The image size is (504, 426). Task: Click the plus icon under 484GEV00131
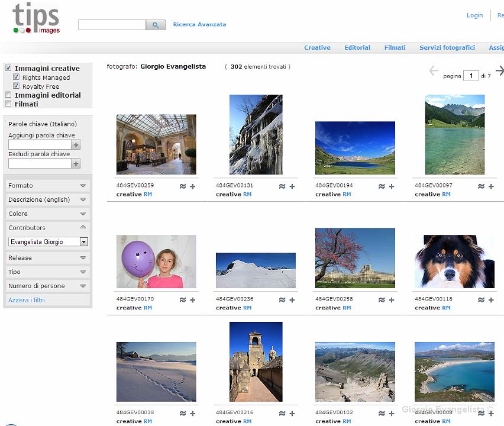pyautogui.click(x=292, y=186)
